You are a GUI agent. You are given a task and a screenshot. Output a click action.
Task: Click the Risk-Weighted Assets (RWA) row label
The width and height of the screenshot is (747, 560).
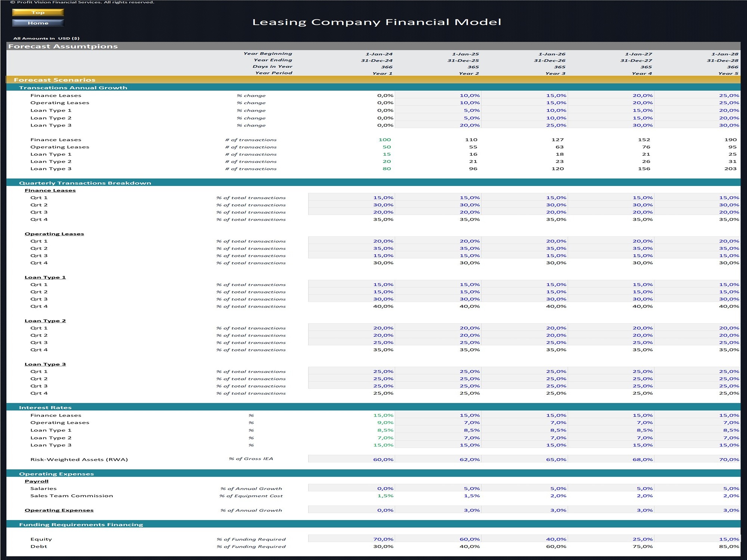79,460
